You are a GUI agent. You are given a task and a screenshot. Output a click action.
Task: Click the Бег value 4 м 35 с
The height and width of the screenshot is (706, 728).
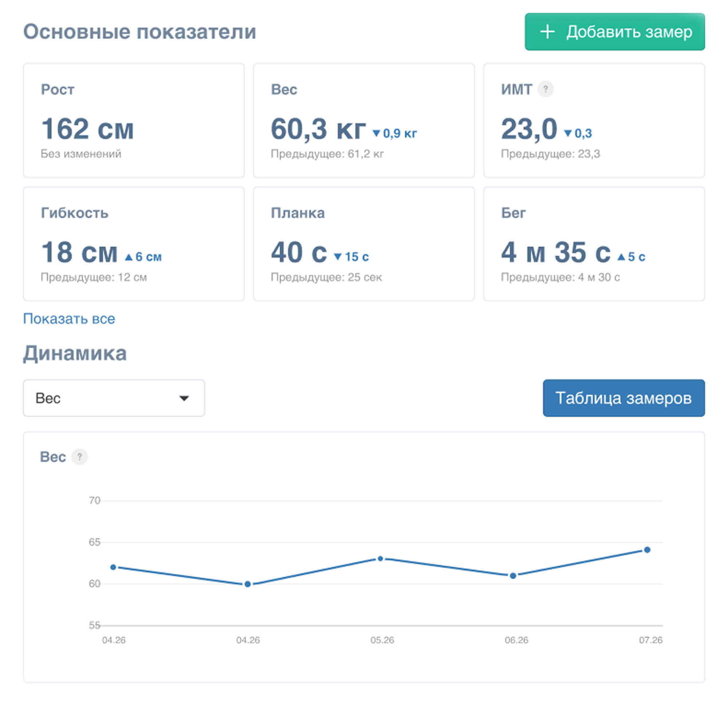556,252
